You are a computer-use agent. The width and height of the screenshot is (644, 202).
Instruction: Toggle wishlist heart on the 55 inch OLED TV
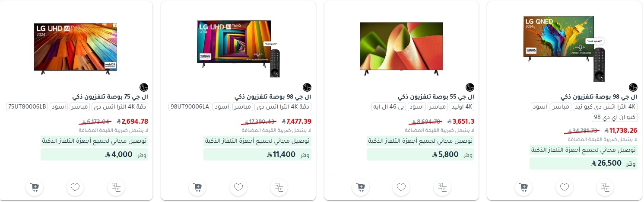tap(401, 187)
